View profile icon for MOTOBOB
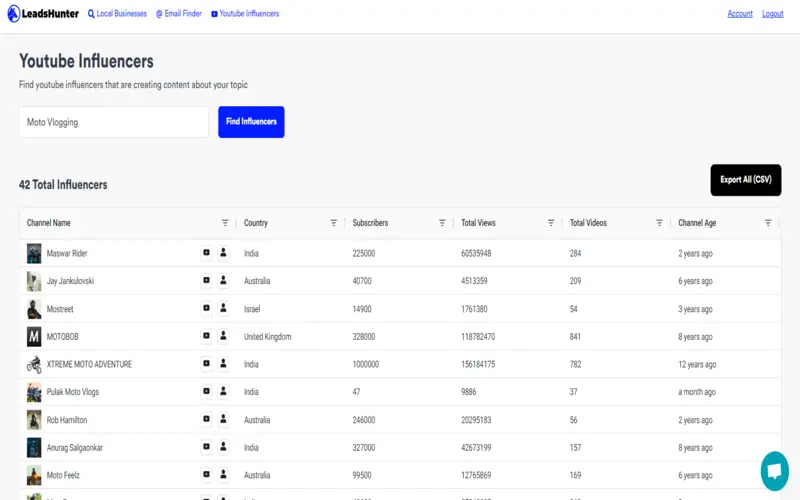 coord(223,336)
